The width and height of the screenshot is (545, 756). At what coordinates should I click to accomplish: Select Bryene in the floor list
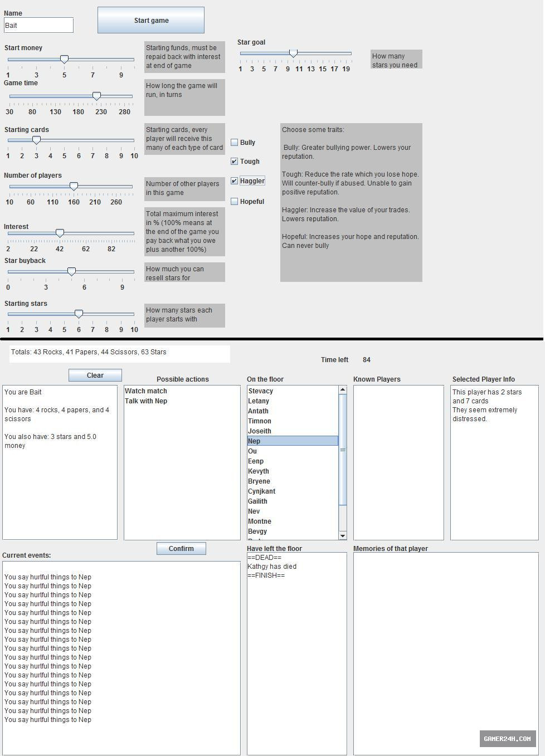(293, 481)
